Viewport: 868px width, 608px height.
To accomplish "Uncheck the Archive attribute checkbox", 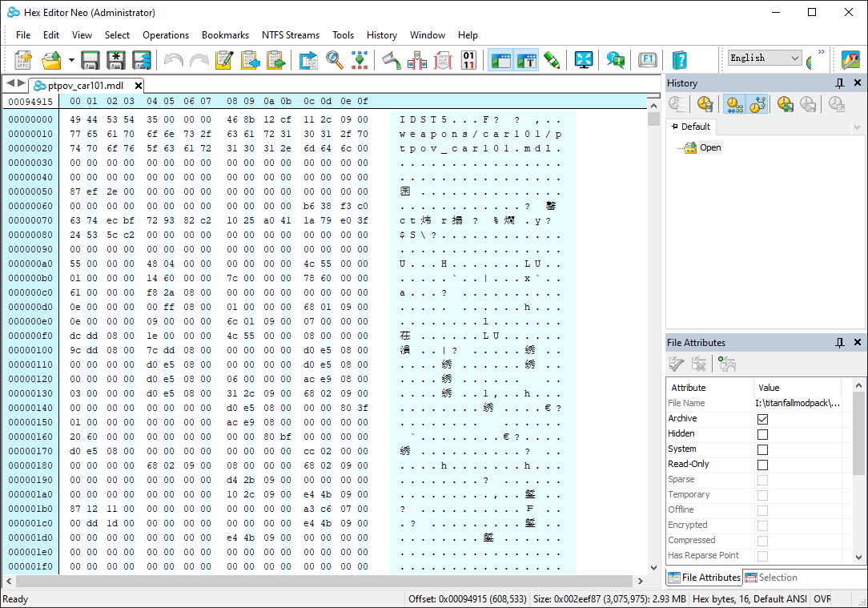I will tap(762, 419).
